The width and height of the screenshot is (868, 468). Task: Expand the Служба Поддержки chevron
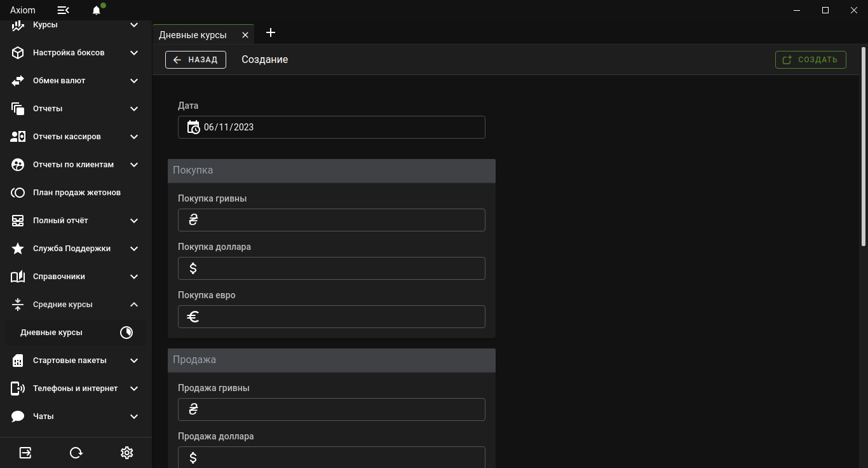tap(134, 249)
